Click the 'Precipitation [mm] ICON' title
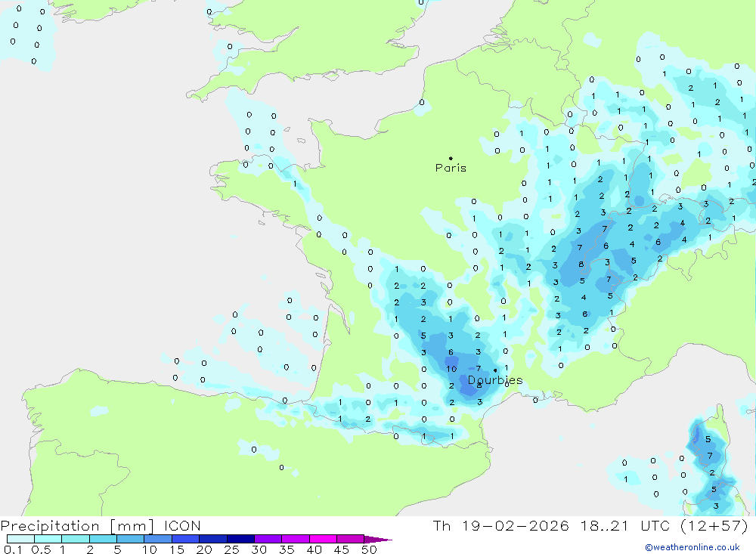This screenshot has height=554, width=756. pos(101,525)
